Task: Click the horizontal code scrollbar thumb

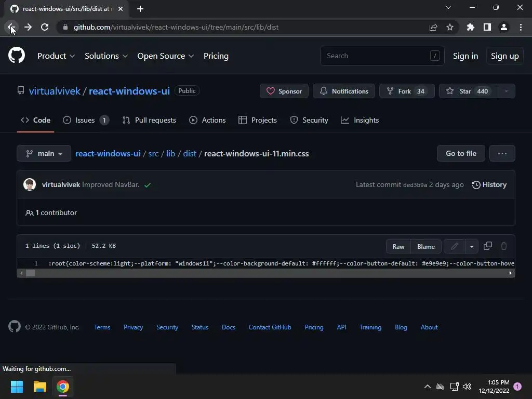Action: click(31, 273)
